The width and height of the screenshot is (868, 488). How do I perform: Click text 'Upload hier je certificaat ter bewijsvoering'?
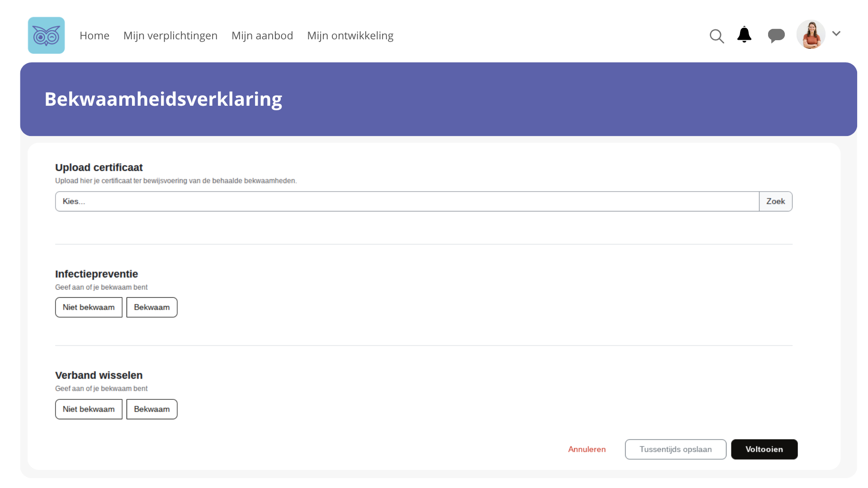(x=121, y=181)
